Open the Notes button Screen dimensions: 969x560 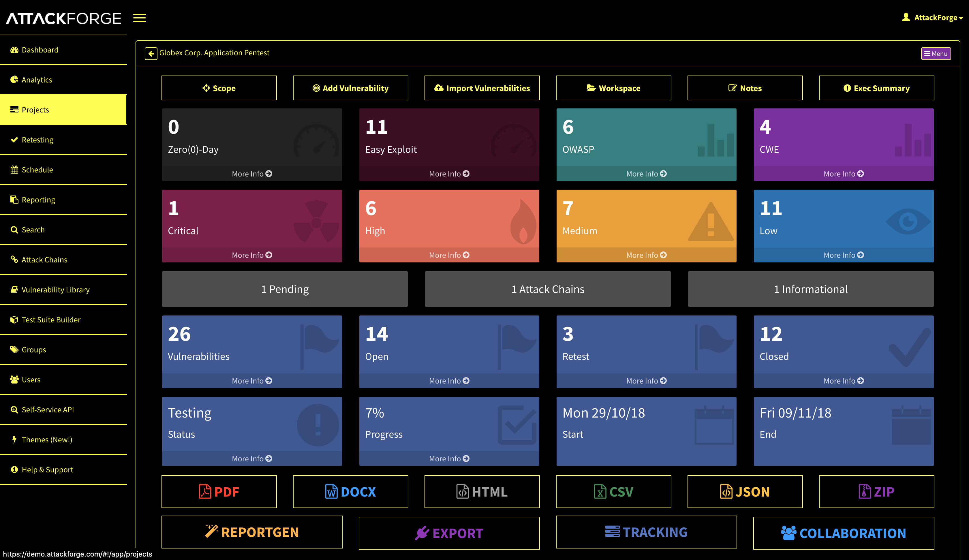tap(745, 88)
